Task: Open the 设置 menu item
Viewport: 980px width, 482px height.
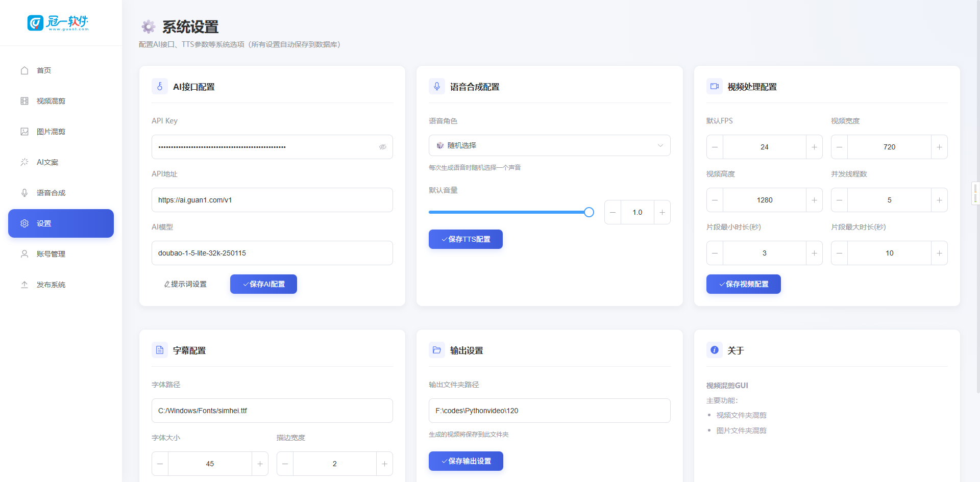Action: click(61, 223)
